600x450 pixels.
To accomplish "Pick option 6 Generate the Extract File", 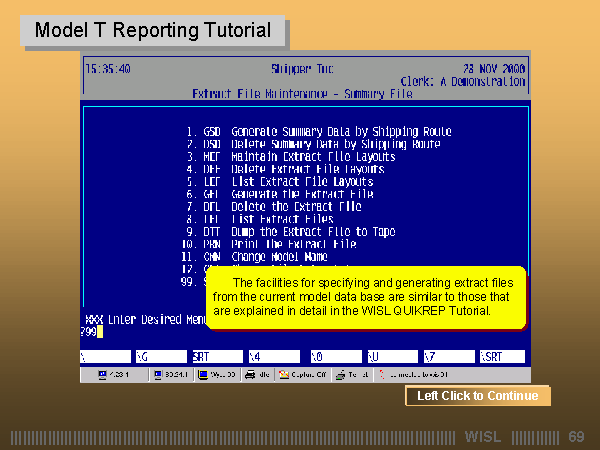I will (280, 194).
